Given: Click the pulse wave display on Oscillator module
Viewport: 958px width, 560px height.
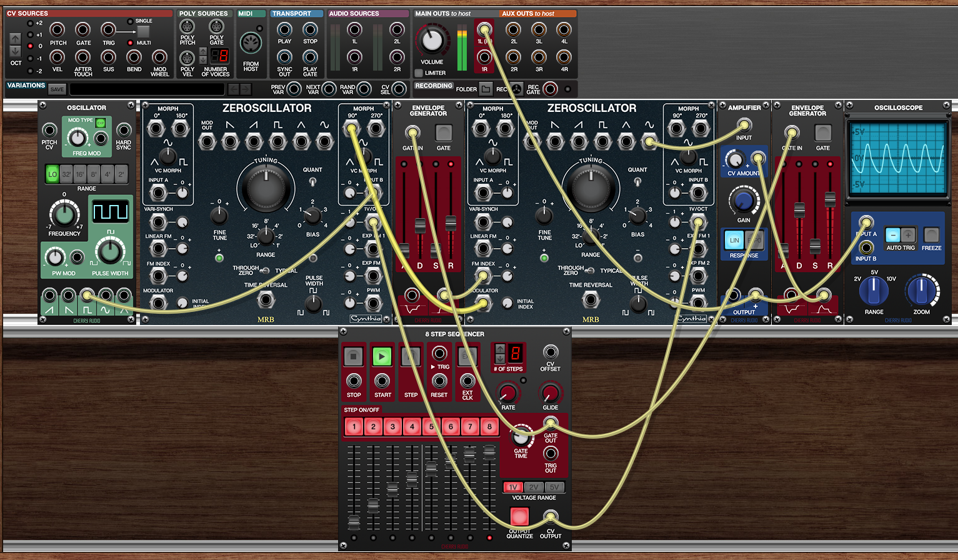Looking at the screenshot, I should pyautogui.click(x=111, y=212).
